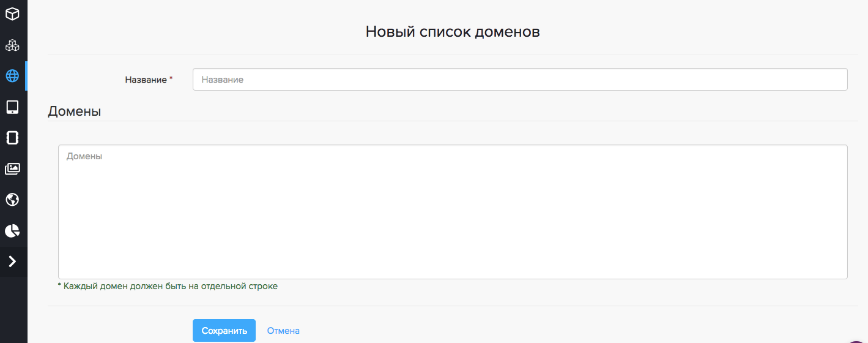Click the Новый список доменов page title
The width and height of the screenshot is (868, 343).
[x=452, y=32]
